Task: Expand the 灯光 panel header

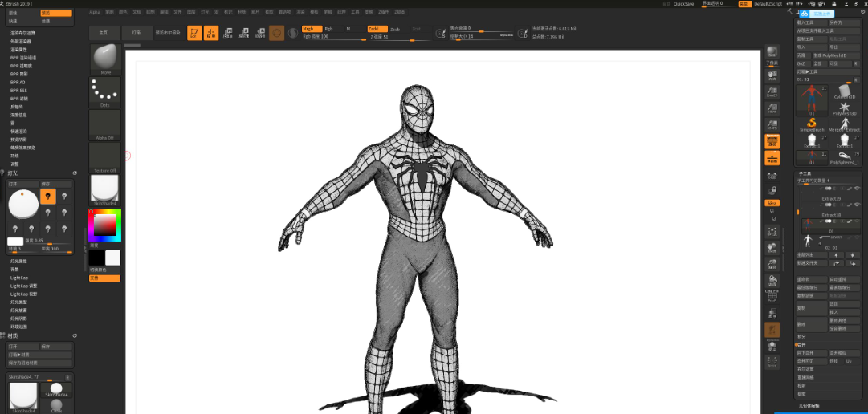Action: click(x=14, y=173)
